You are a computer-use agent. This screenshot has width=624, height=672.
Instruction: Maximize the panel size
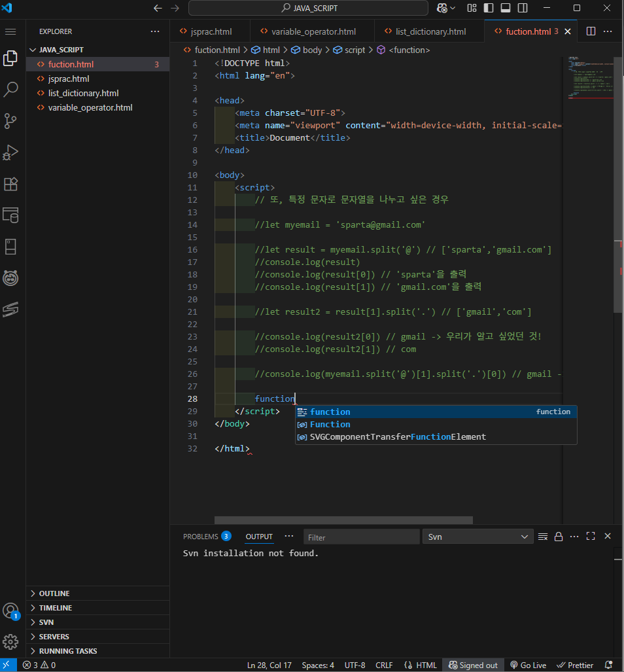point(591,536)
